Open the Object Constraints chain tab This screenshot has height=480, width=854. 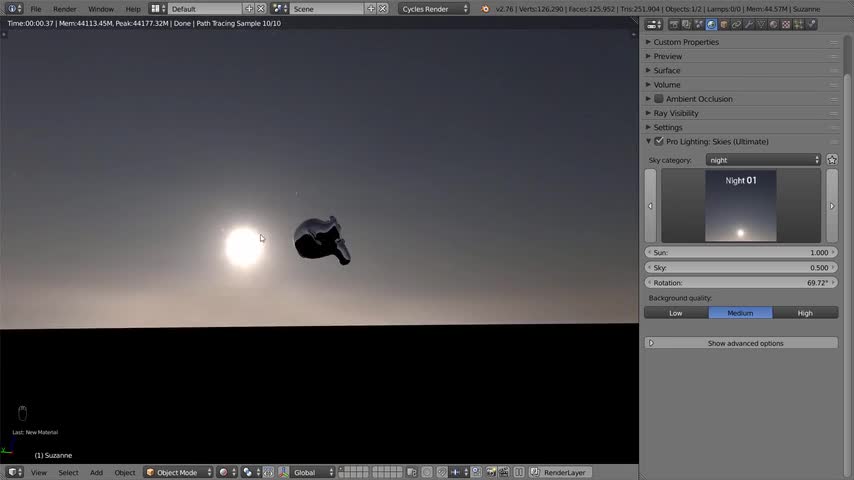[736, 24]
